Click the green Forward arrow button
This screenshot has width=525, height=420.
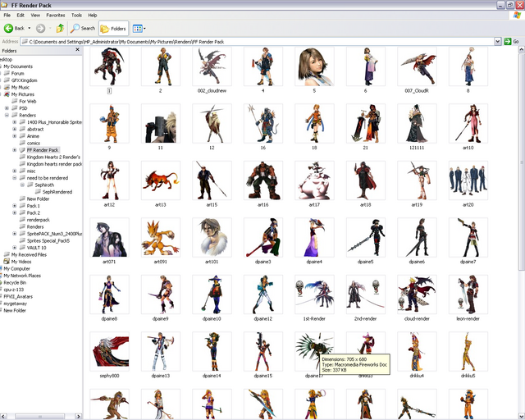point(40,29)
